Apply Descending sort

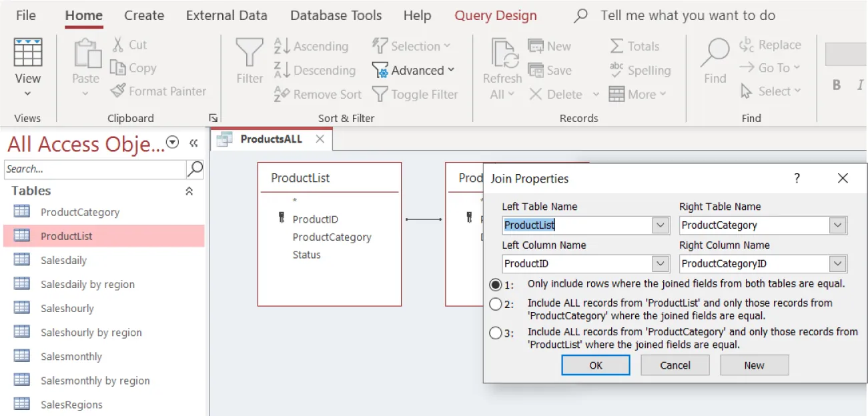coord(282,70)
